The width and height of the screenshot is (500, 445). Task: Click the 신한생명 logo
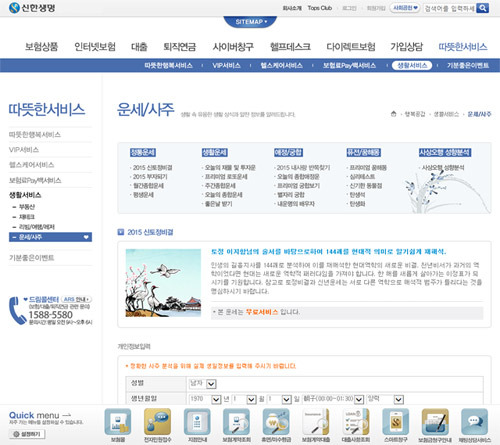[32, 7]
